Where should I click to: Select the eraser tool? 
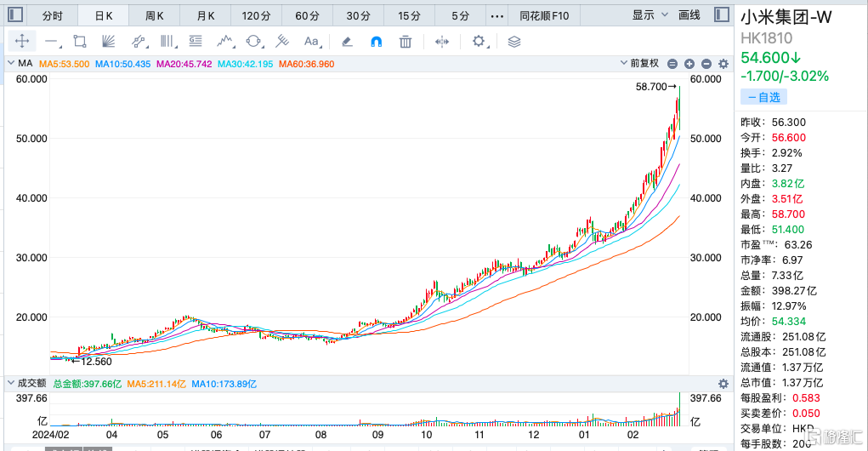347,42
